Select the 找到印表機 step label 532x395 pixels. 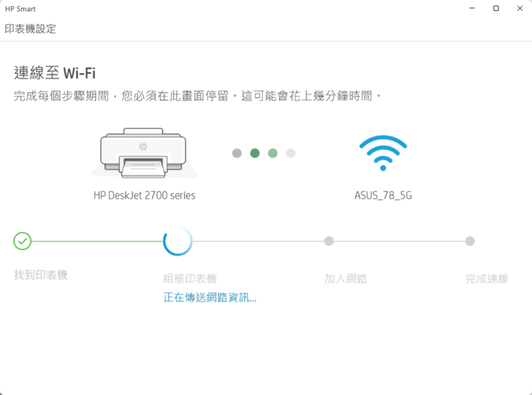pyautogui.click(x=40, y=275)
